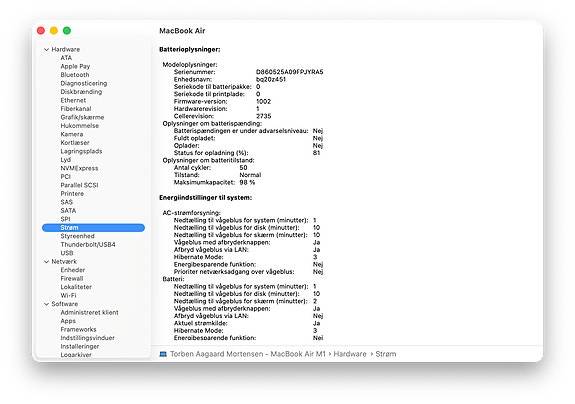The width and height of the screenshot is (575, 404).
Task: Show Lagringsplads information
Action: click(x=81, y=151)
